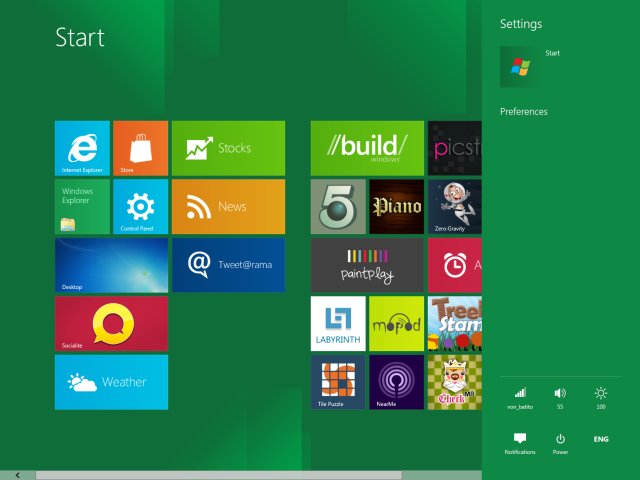
Task: Open the Treehouse Stampede tile
Action: (x=455, y=324)
